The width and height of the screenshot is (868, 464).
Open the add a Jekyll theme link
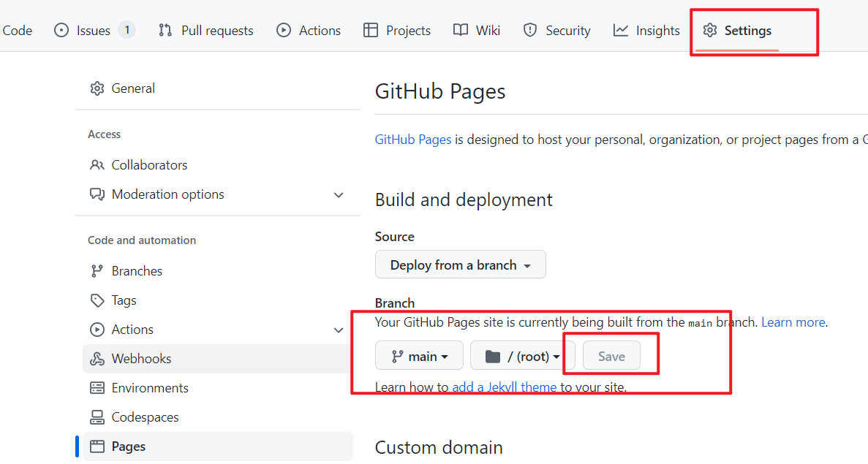click(x=505, y=387)
